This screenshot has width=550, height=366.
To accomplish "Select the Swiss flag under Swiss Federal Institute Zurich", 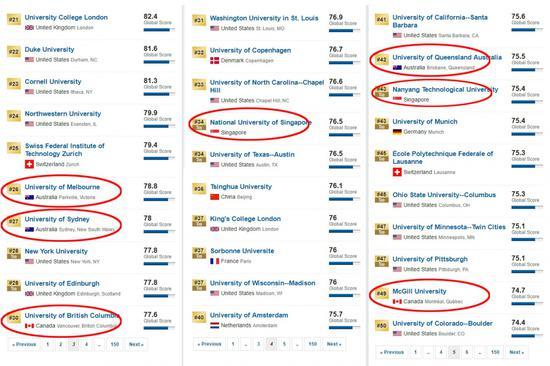I will [x=29, y=164].
